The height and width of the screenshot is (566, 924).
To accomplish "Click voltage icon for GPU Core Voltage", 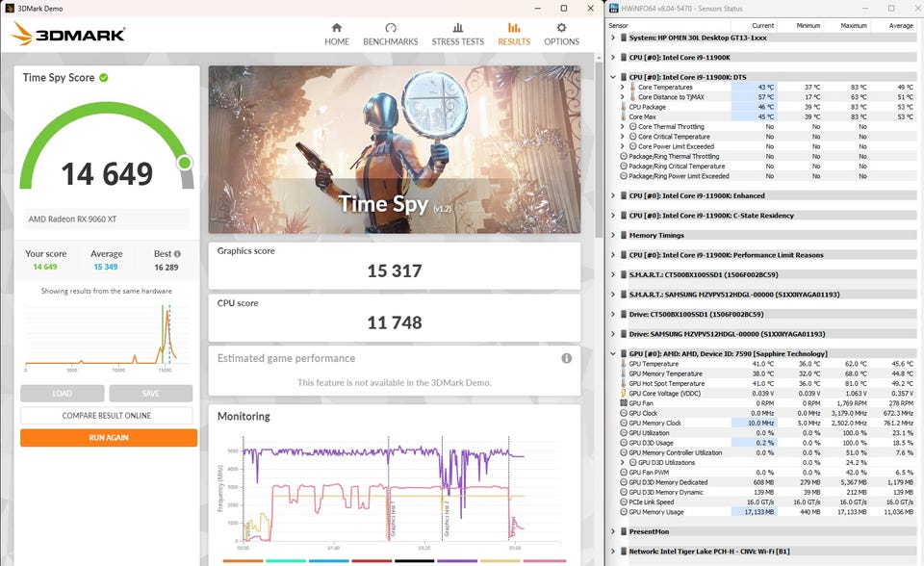I will (624, 394).
